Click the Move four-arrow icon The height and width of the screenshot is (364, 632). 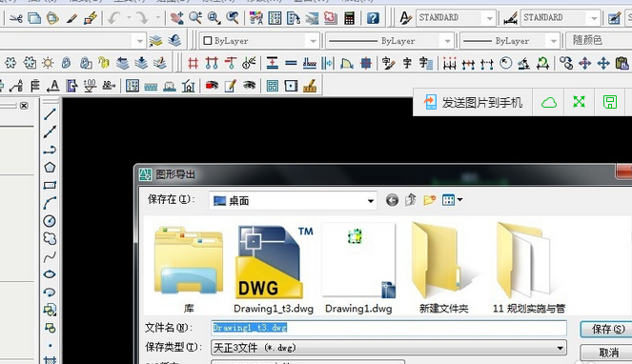(x=603, y=63)
